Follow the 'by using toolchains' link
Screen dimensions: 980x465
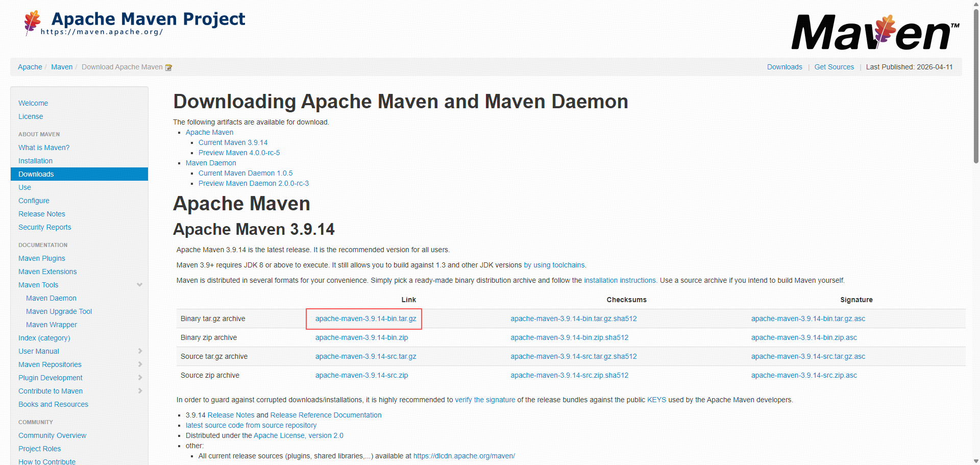pos(554,265)
